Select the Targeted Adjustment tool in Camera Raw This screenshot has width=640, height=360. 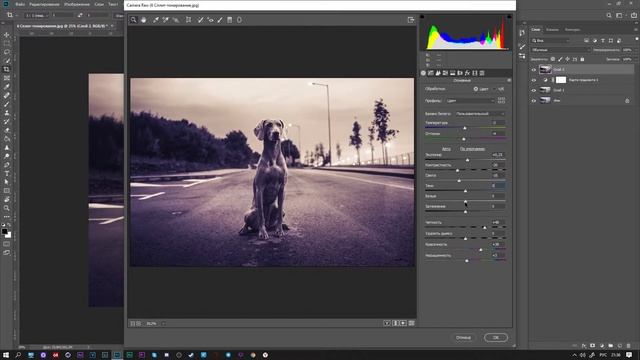tap(176, 20)
